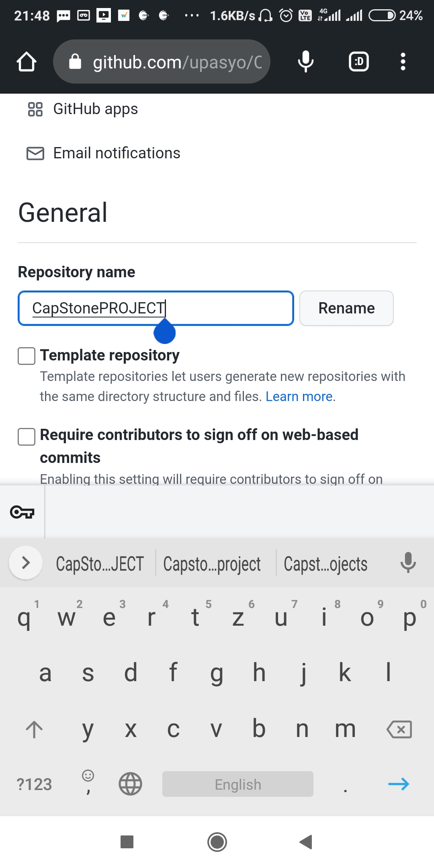The width and height of the screenshot is (434, 868).
Task: Open the Chrome tab switcher
Action: click(x=358, y=61)
